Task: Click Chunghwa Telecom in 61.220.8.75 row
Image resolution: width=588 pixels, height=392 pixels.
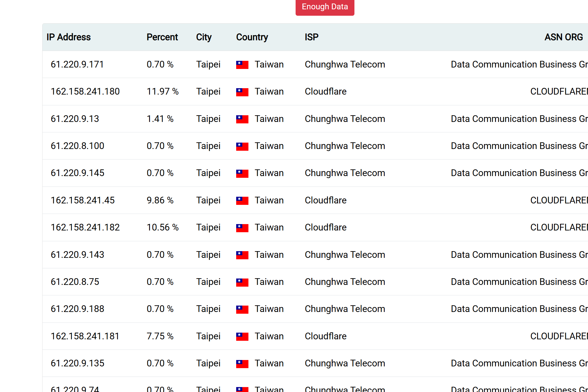Action: 345,282
